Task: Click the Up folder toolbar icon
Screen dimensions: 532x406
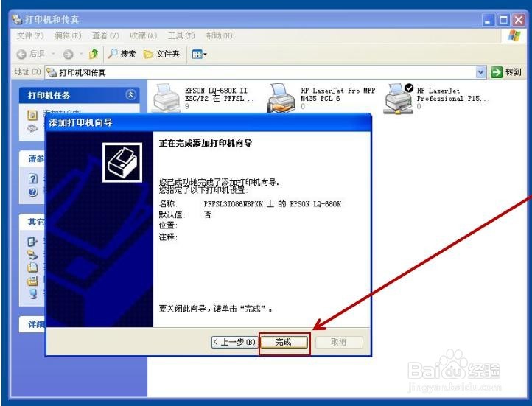Action: (94, 54)
